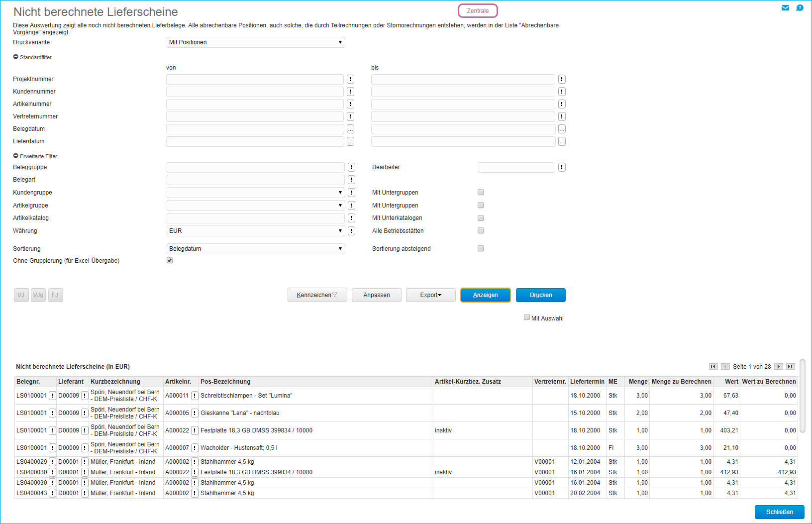Open date picker for Belegdatum von
Viewport: 812px width, 524px height.
pyautogui.click(x=350, y=129)
